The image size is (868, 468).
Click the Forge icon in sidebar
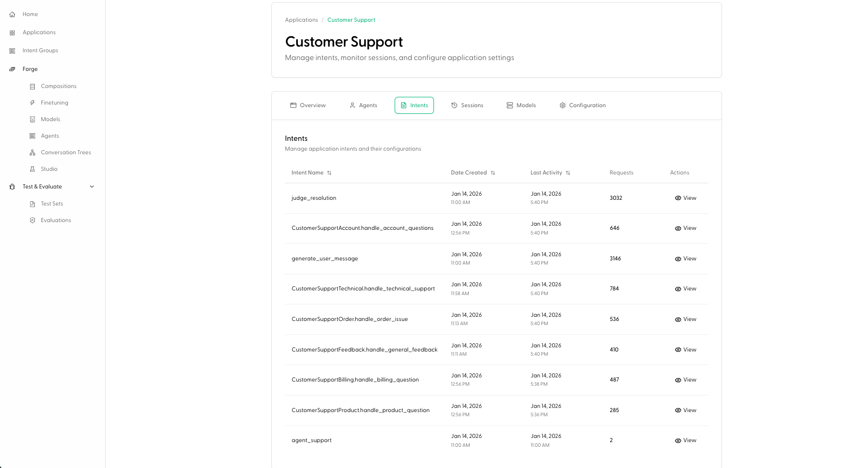12,69
